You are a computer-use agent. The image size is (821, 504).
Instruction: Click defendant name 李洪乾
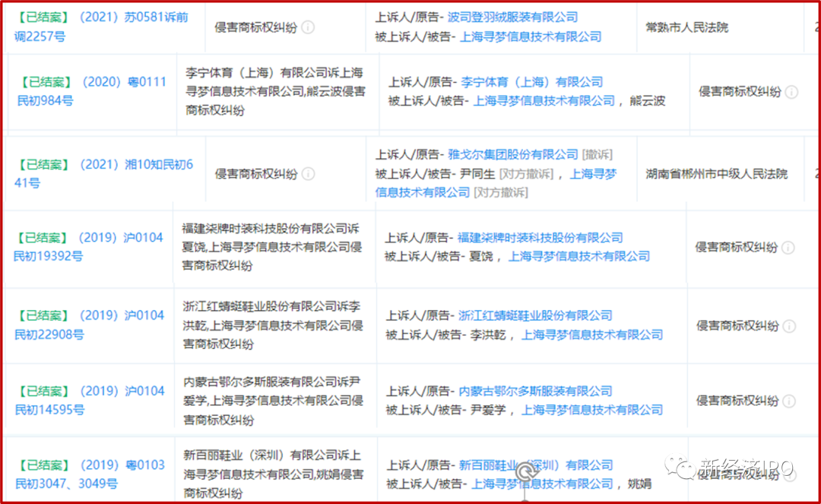487,335
